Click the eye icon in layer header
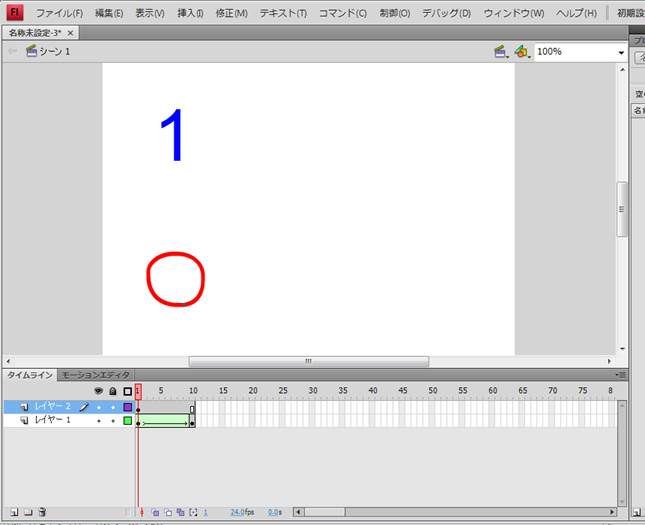Viewport: 645px width, 525px height. pyautogui.click(x=98, y=391)
